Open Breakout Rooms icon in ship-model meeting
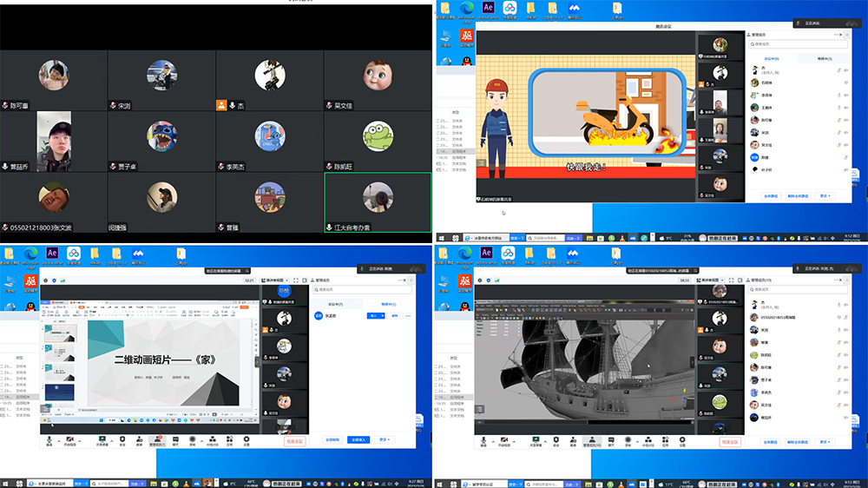 point(648,440)
